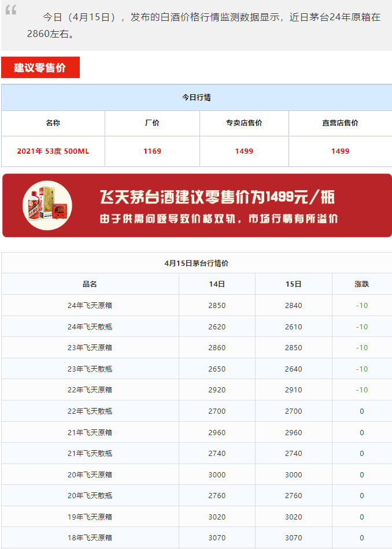Click the red 2021年 53度 500ML cell
This screenshot has width=392, height=549.
click(53, 151)
